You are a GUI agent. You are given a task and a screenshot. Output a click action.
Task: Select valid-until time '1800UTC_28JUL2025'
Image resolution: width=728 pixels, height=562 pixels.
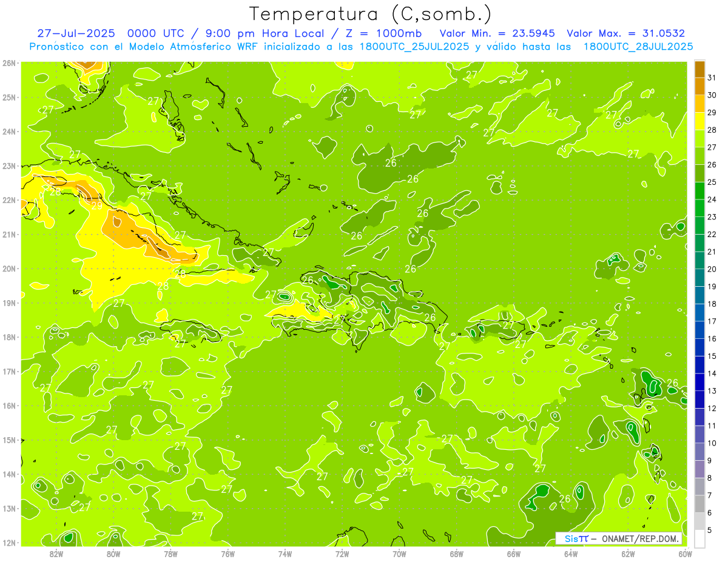coord(638,47)
